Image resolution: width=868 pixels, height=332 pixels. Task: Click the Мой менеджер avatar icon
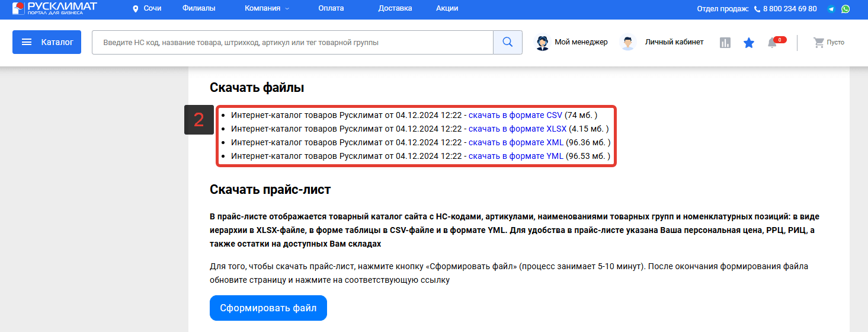[x=543, y=43]
